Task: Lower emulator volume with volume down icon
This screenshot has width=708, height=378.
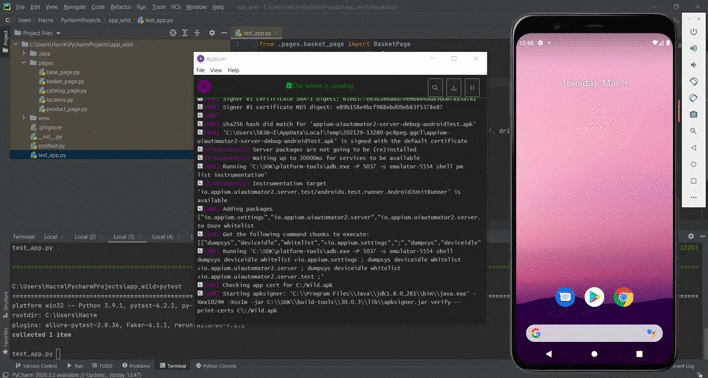Action: (x=693, y=65)
